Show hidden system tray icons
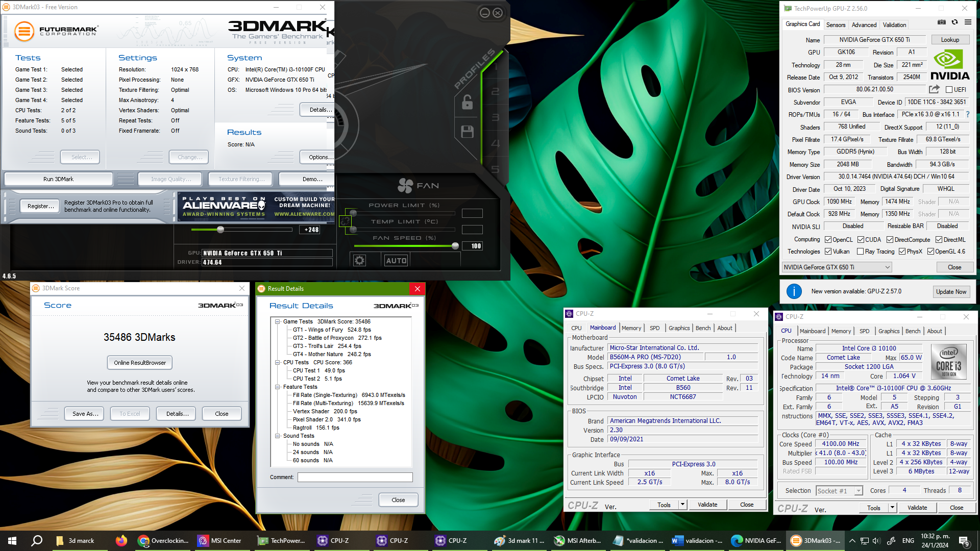 [852, 541]
